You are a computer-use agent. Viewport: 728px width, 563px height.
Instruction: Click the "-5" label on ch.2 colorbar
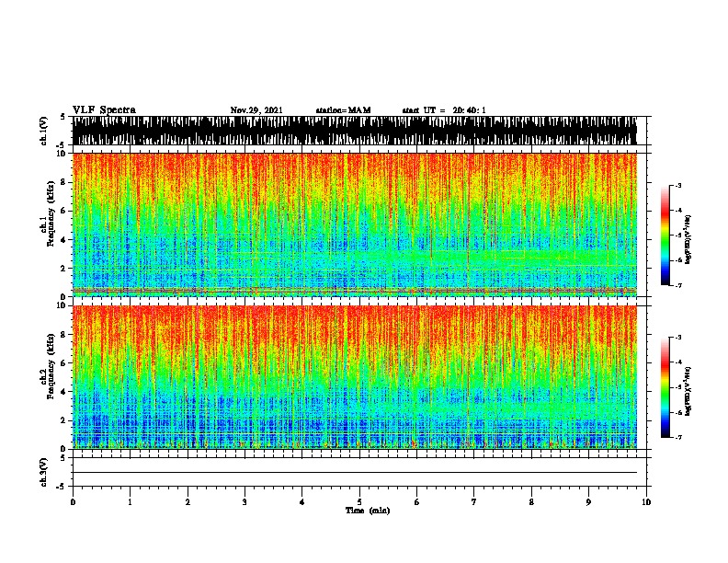[x=677, y=387]
